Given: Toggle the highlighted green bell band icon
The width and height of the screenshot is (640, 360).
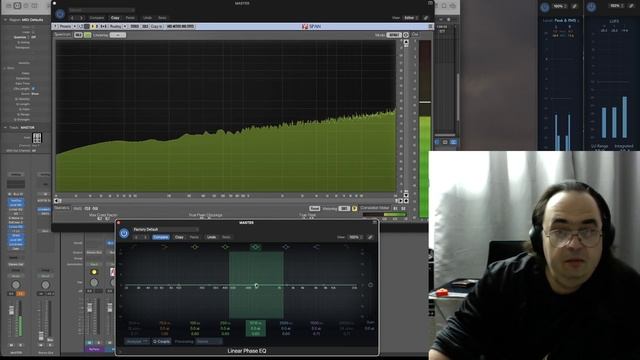Looking at the screenshot, I should pos(256,247).
